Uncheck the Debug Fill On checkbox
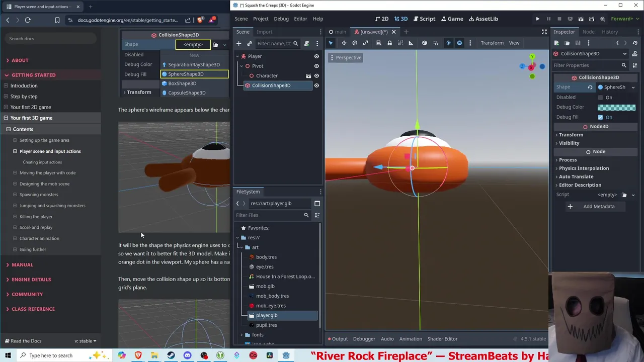This screenshot has height=362, width=644. point(600,117)
